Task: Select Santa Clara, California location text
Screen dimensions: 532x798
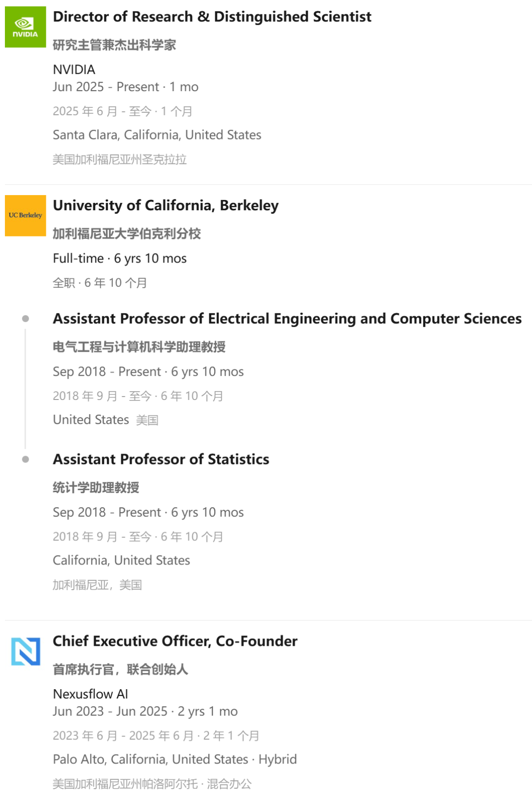Action: point(157,135)
